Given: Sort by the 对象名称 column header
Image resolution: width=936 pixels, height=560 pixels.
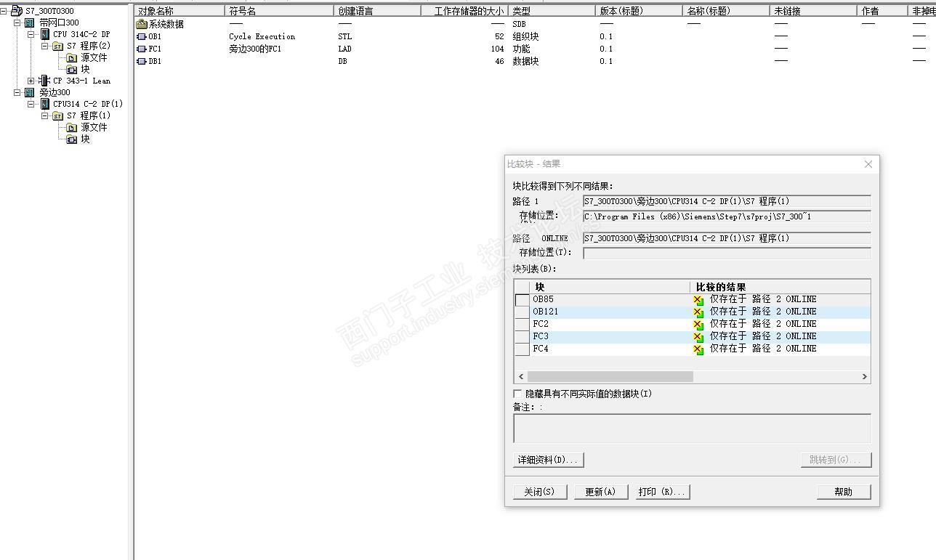Looking at the screenshot, I should coord(179,11).
